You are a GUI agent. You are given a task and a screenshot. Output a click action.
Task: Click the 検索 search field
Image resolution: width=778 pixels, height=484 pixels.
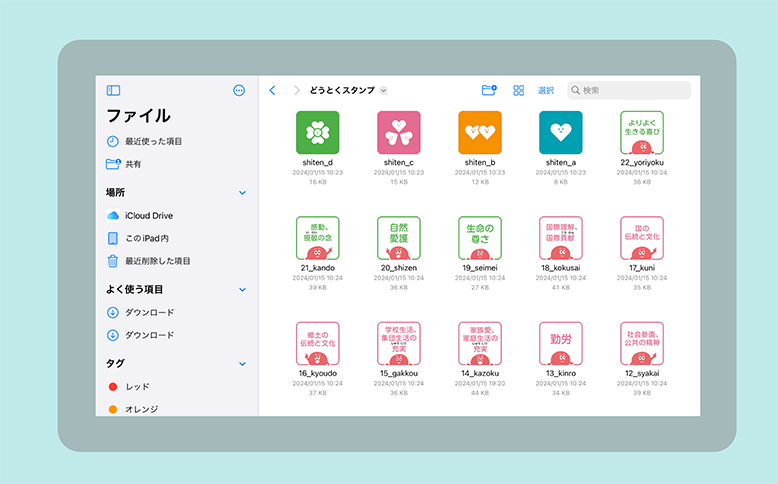tap(629, 90)
